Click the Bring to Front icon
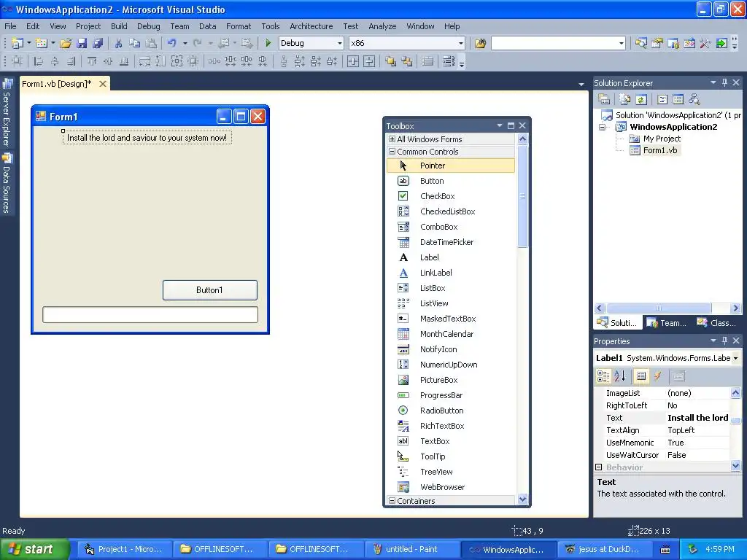 pos(391,61)
